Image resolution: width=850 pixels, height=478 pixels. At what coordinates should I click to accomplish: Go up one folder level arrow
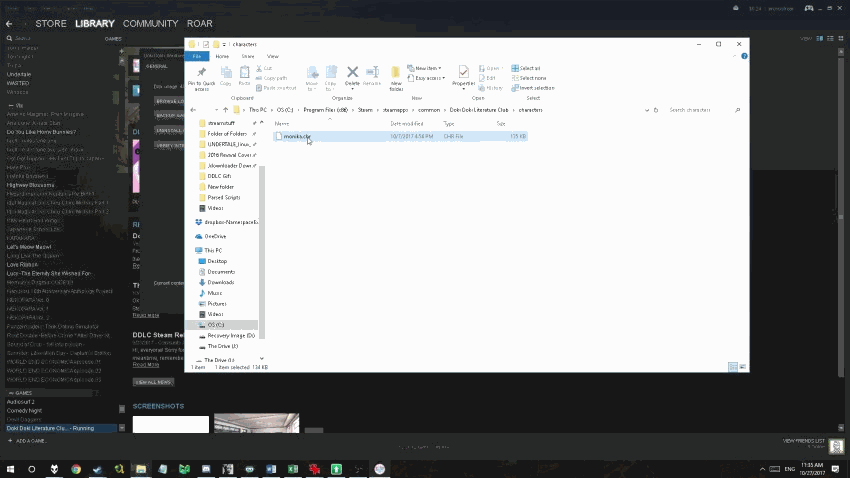[226, 110]
